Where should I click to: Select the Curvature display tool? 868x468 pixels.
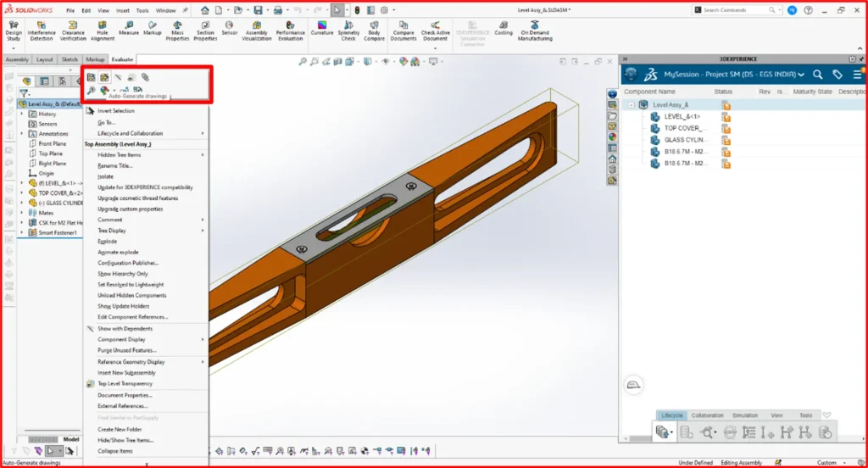pos(321,29)
